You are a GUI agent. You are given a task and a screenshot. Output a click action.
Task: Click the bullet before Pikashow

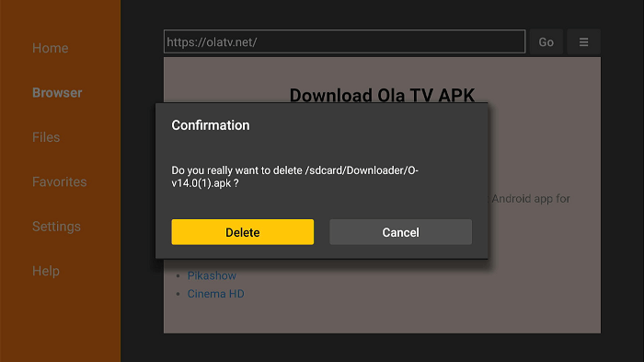[x=178, y=275]
